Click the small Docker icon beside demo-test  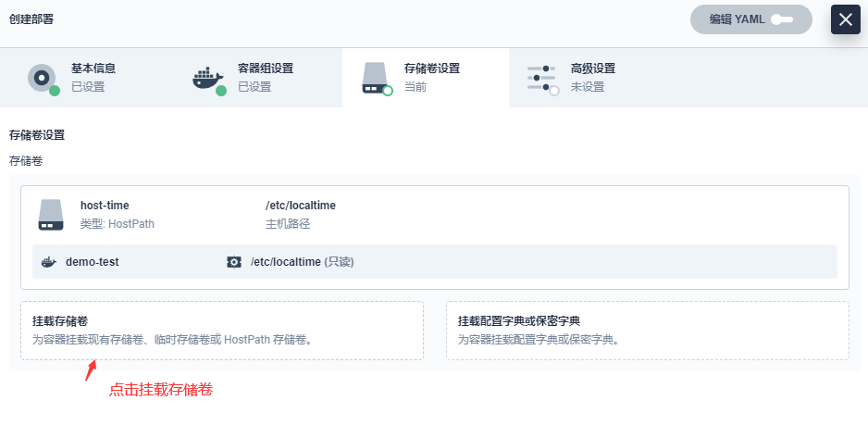(49, 262)
